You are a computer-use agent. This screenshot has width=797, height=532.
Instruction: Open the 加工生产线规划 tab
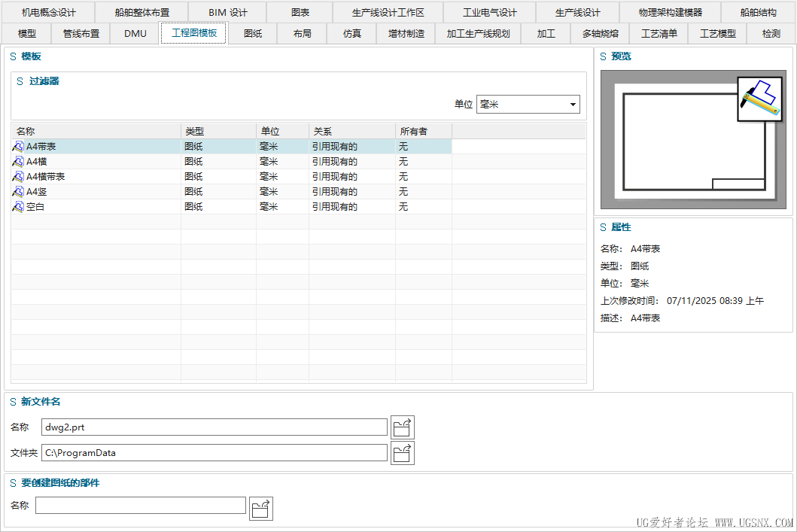pyautogui.click(x=478, y=34)
